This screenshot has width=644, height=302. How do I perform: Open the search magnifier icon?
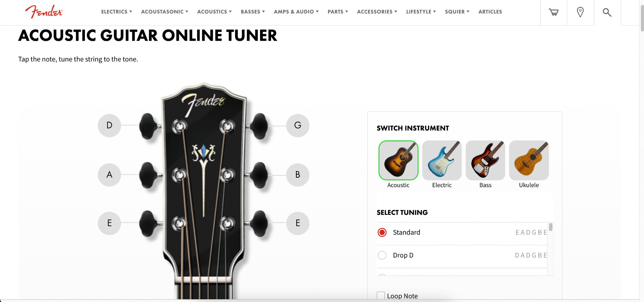607,12
